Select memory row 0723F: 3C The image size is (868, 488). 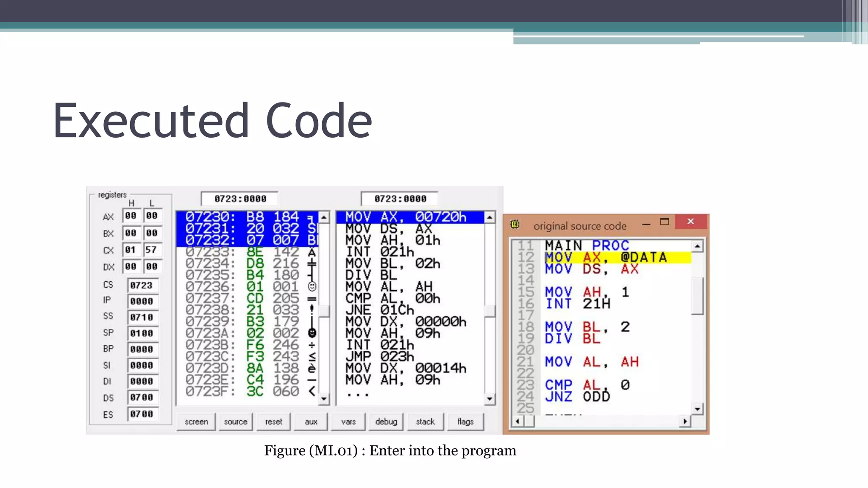247,391
